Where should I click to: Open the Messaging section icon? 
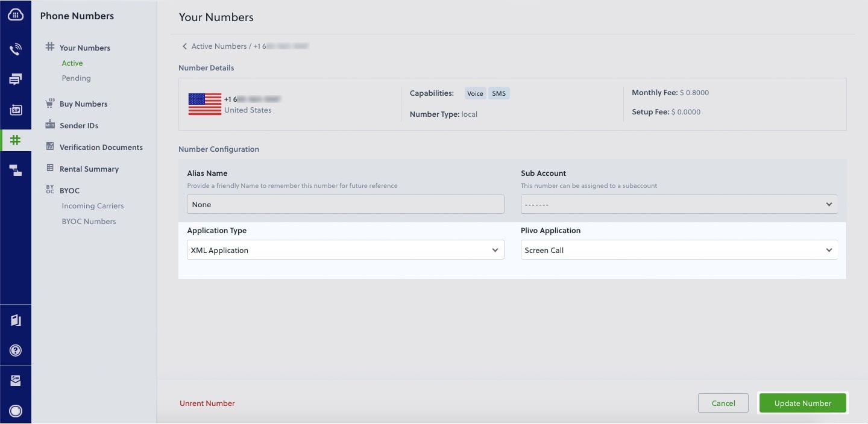coord(15,79)
